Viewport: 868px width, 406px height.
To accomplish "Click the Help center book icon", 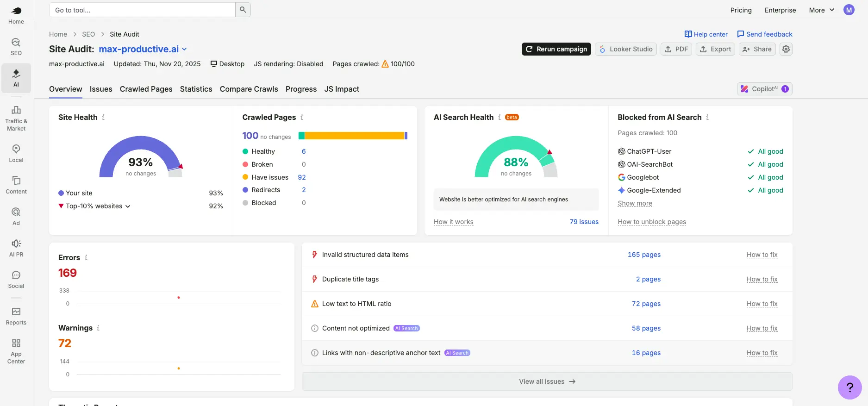I will coord(688,34).
